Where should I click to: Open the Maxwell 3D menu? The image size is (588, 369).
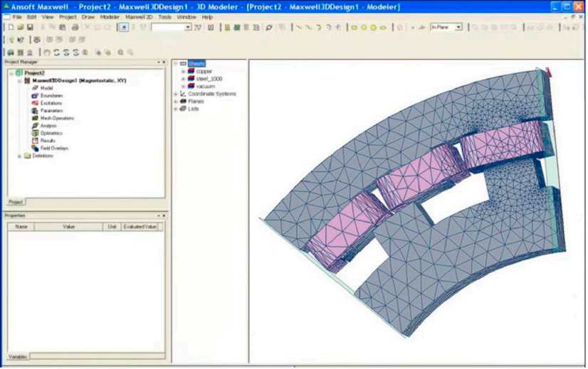[x=137, y=16]
